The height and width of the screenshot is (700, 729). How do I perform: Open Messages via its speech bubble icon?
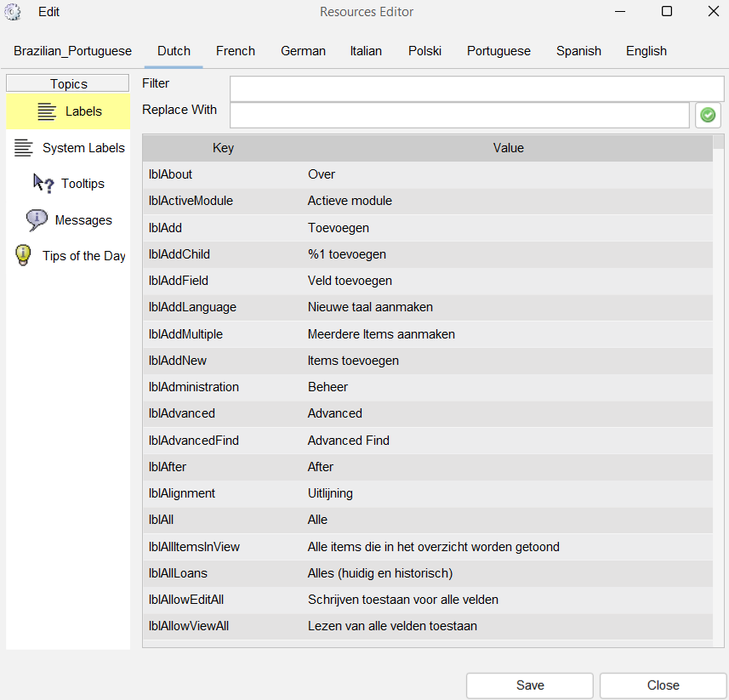[37, 219]
